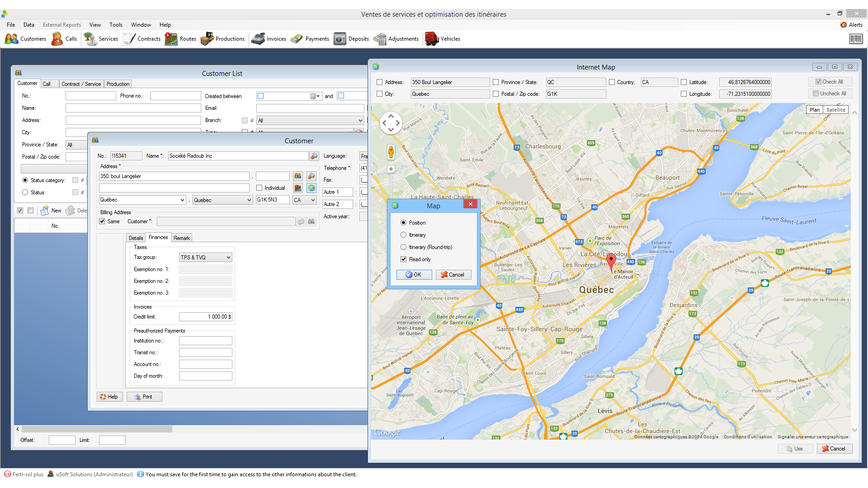Click the Customer List horizontal scrollbar
The image size is (868, 488).
tap(97, 429)
